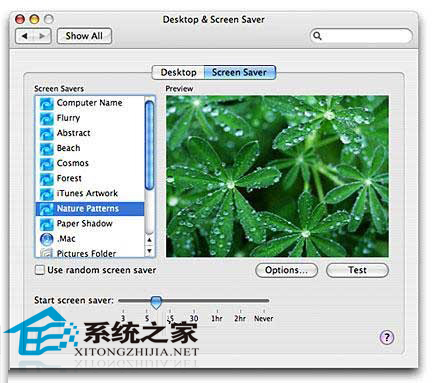Click the Start screen saver slider handle
Image resolution: width=432 pixels, height=383 pixels.
tap(156, 302)
